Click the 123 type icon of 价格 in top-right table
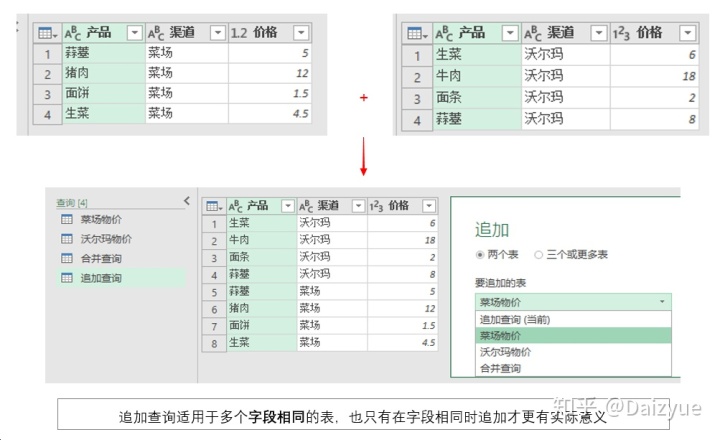Viewport: 720px width, 440px height. coord(621,33)
